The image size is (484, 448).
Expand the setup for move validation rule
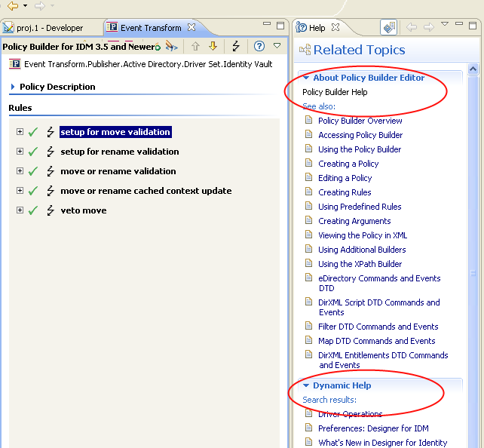click(20, 131)
